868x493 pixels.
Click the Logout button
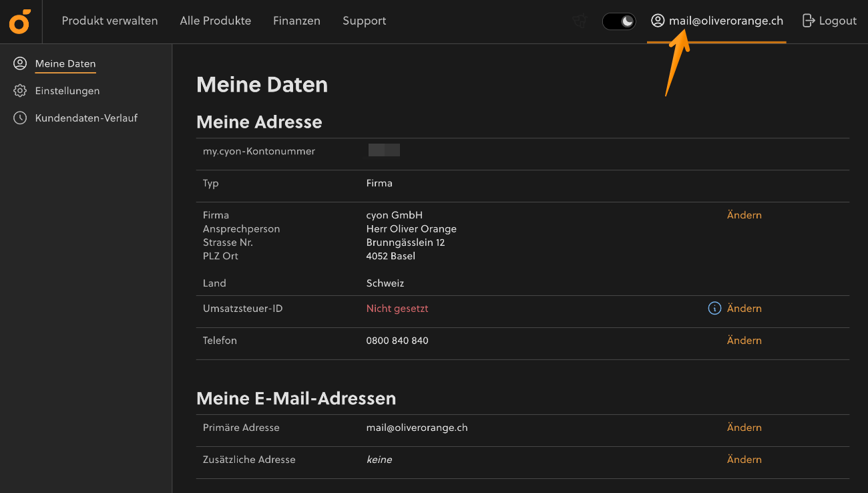tap(829, 21)
